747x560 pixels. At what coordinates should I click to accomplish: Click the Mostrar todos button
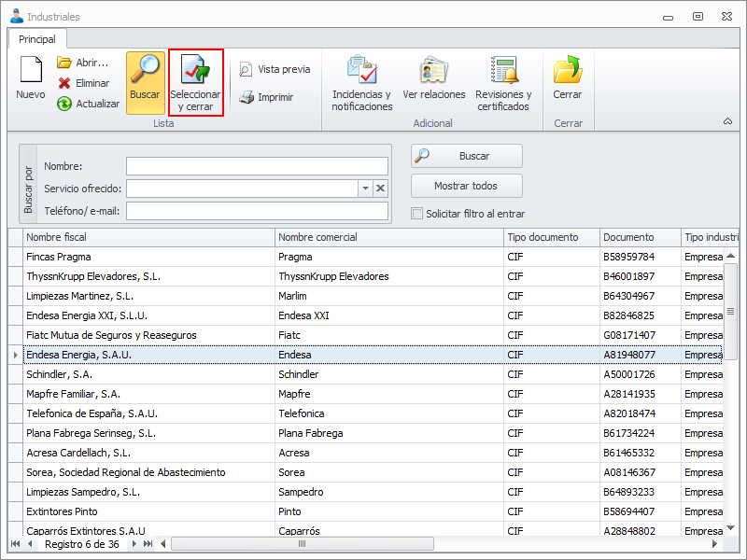point(466,186)
